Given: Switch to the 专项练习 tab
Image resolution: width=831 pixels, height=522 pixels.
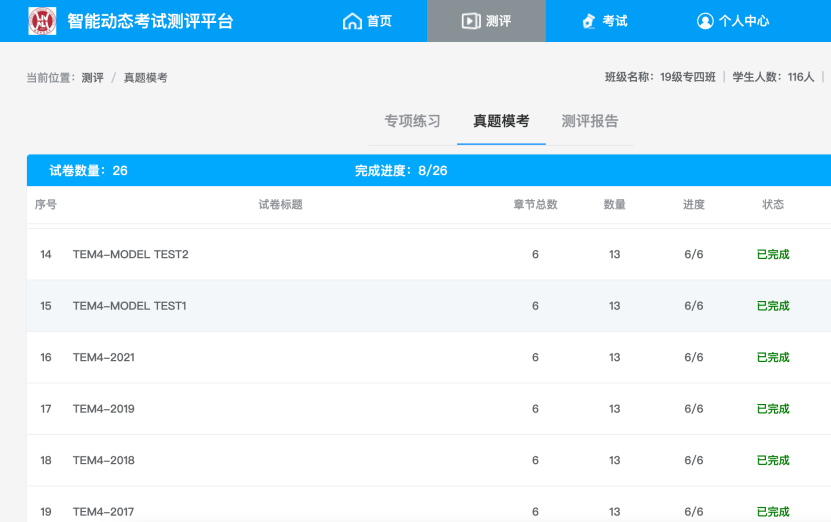Looking at the screenshot, I should (x=412, y=121).
